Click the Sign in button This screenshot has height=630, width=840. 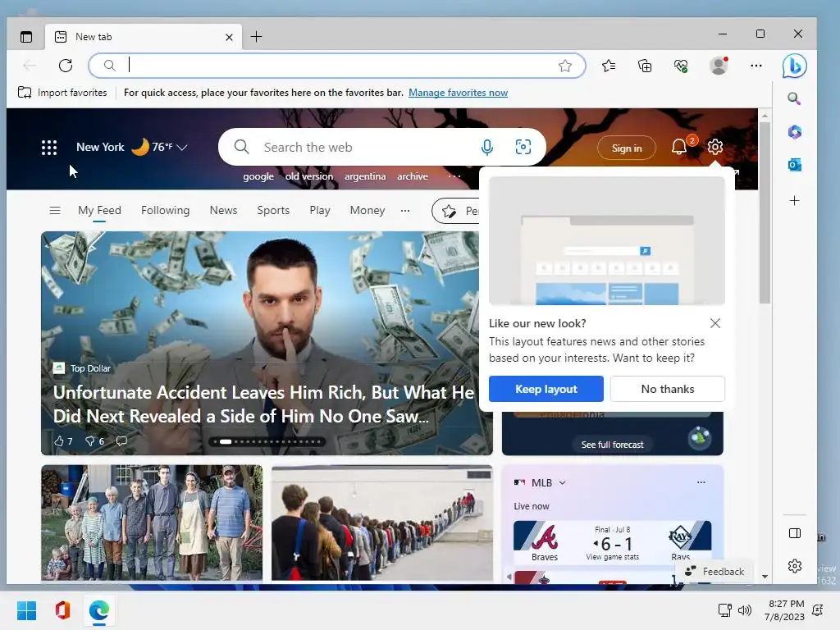[627, 148]
